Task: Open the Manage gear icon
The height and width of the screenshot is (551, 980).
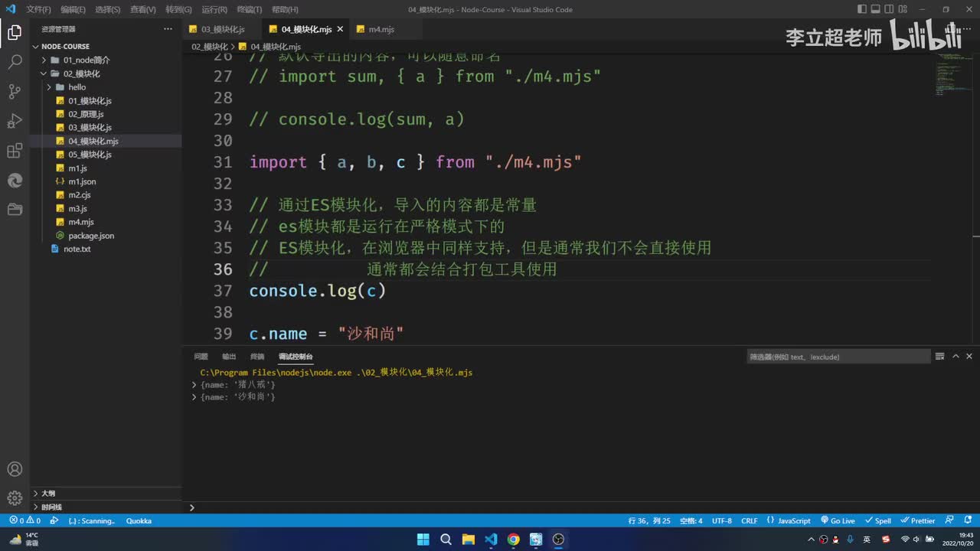Action: coord(15,498)
